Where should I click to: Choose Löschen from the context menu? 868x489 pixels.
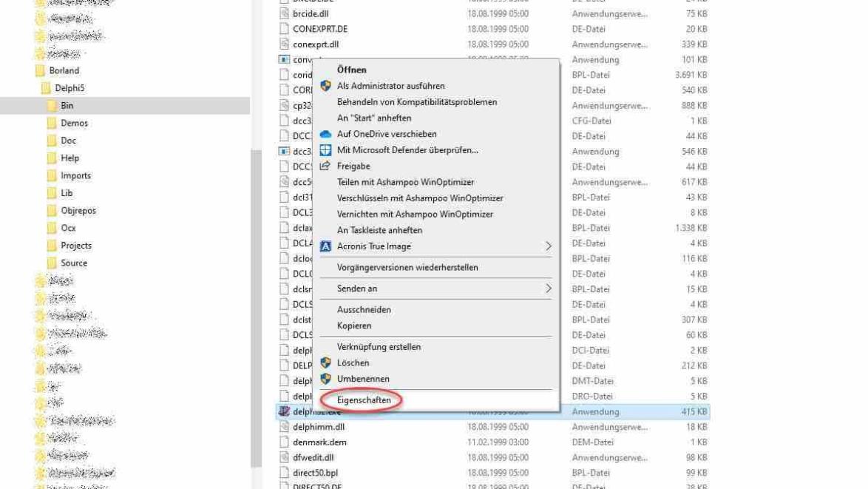click(x=353, y=362)
